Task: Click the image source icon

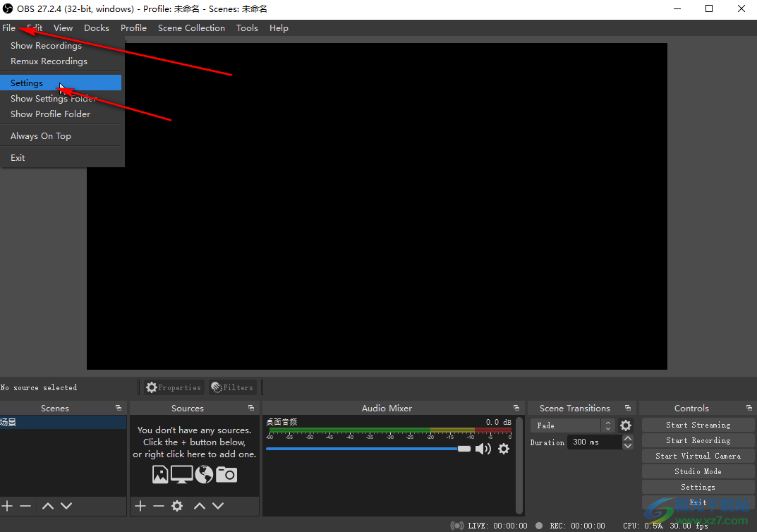Action: 160,475
